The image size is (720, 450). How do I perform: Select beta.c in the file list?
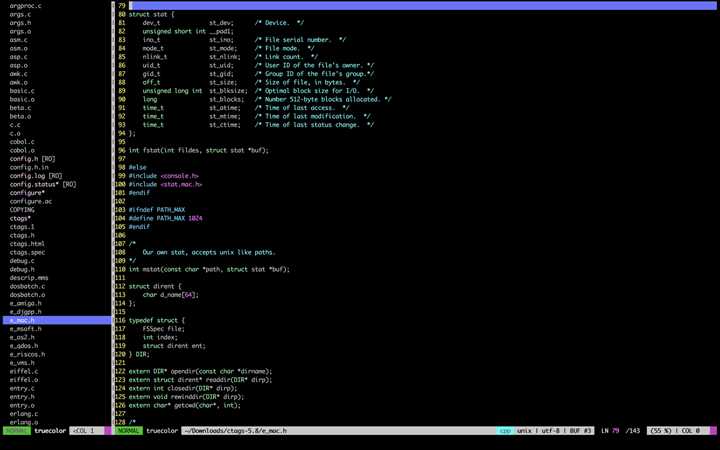click(x=20, y=108)
